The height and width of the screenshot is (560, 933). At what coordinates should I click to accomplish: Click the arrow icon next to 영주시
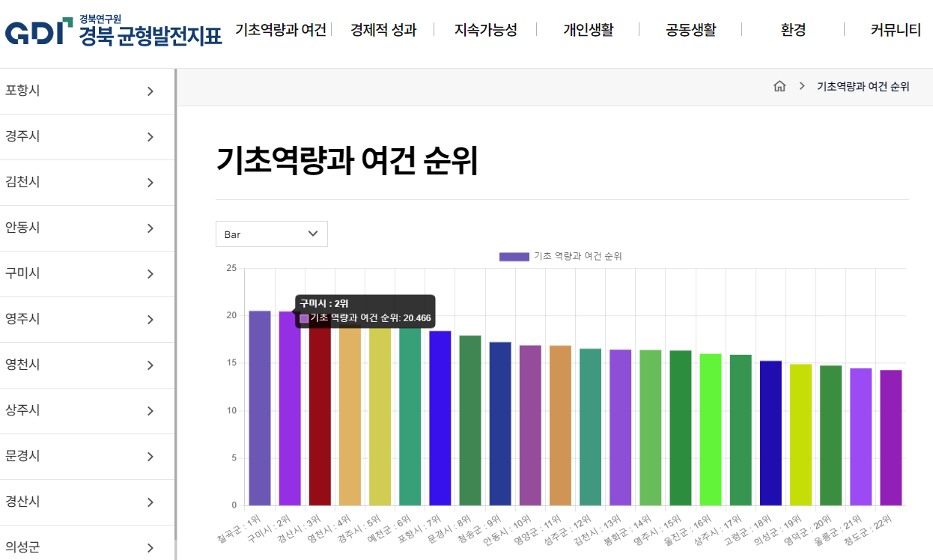(x=150, y=320)
